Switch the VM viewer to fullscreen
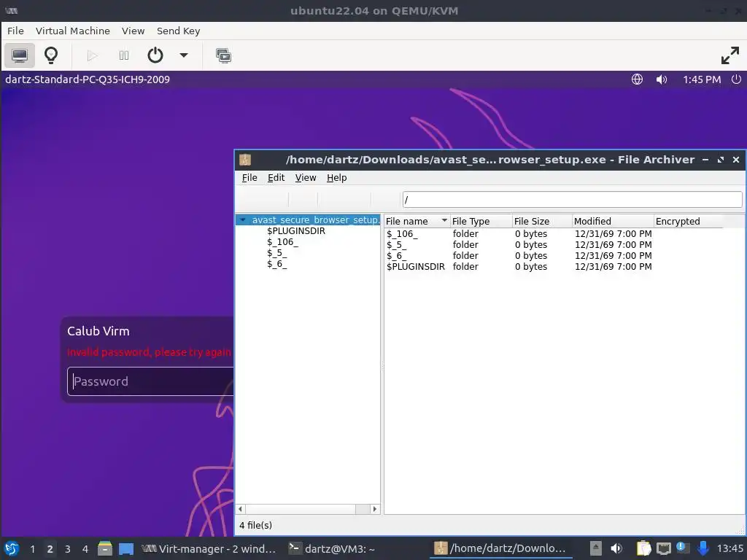This screenshot has height=560, width=747. (x=729, y=55)
